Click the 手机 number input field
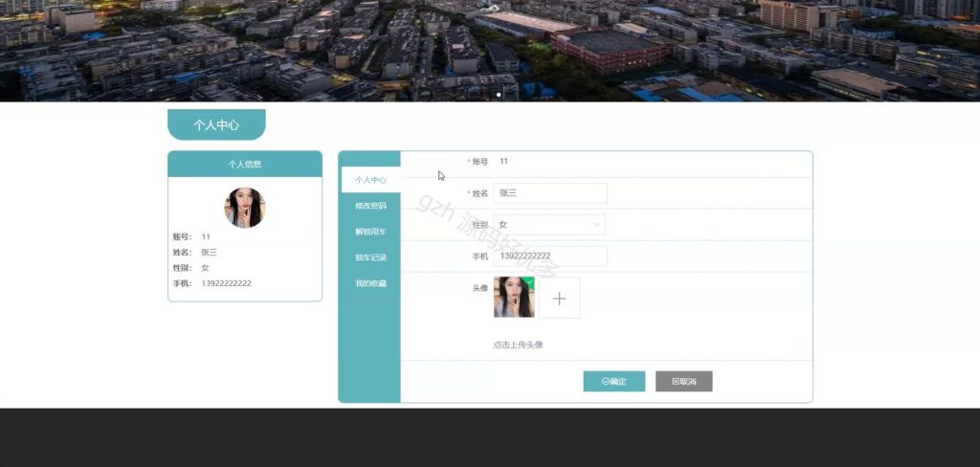This screenshot has width=980, height=467. pos(550,256)
